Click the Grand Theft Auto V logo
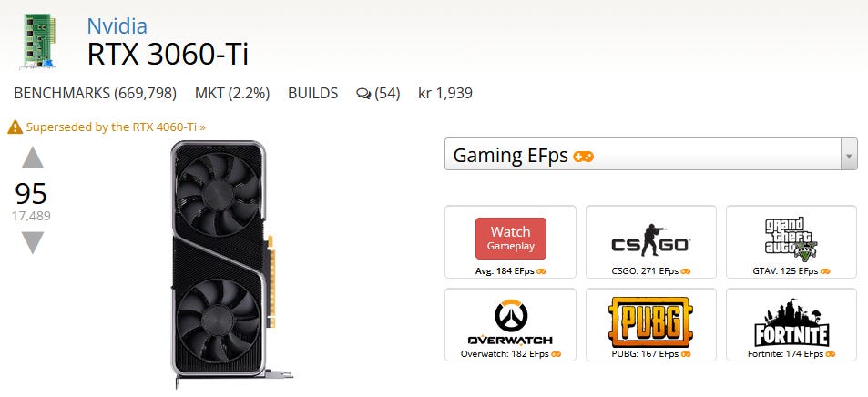 791,239
